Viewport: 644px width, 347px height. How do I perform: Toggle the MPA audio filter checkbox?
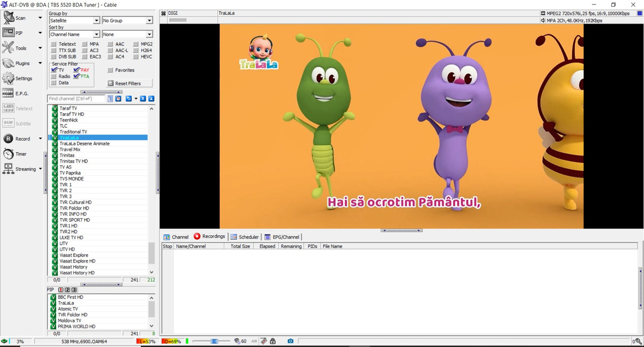tap(84, 44)
